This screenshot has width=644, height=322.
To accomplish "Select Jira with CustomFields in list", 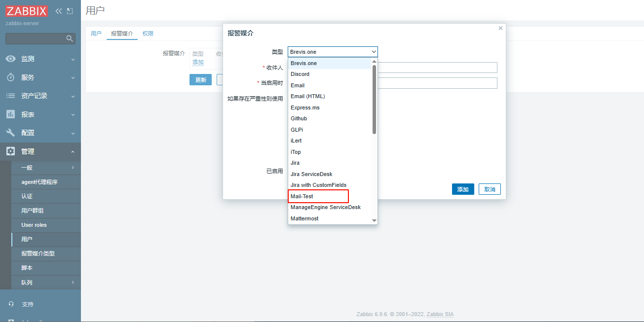I will coord(329,185).
